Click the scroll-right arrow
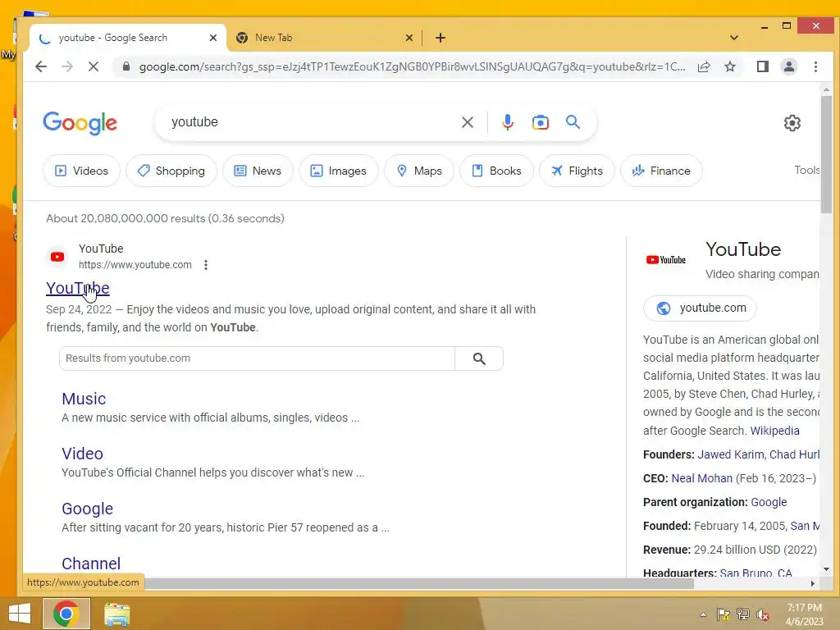The height and width of the screenshot is (630, 840). click(x=813, y=583)
